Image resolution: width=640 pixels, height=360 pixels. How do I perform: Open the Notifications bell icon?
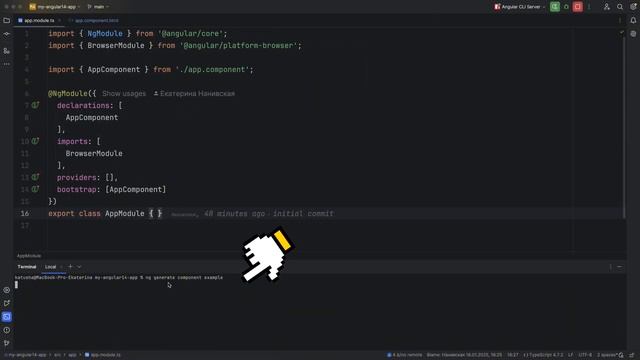633,20
